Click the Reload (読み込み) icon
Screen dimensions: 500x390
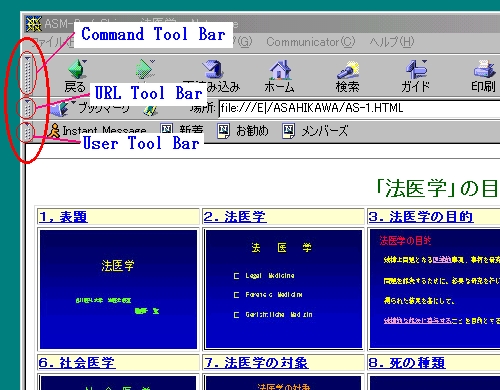pyautogui.click(x=213, y=69)
